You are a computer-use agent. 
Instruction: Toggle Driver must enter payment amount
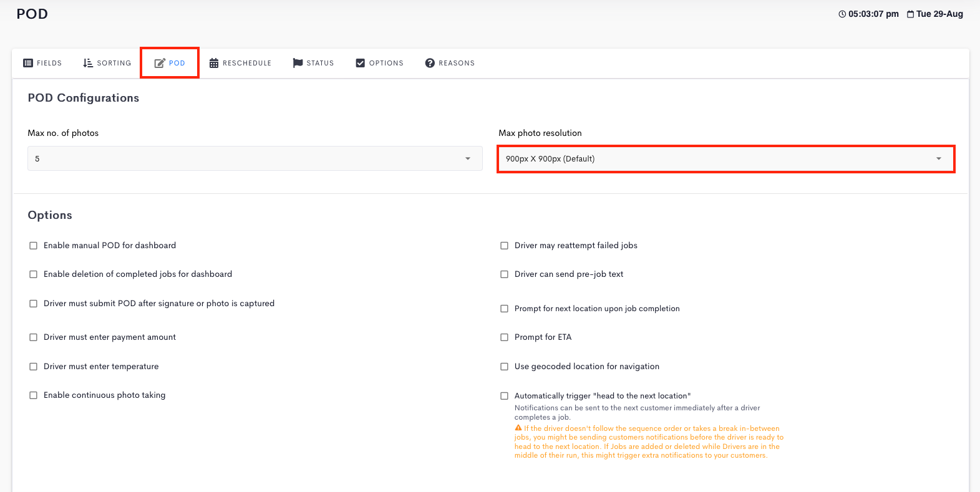[x=34, y=337]
